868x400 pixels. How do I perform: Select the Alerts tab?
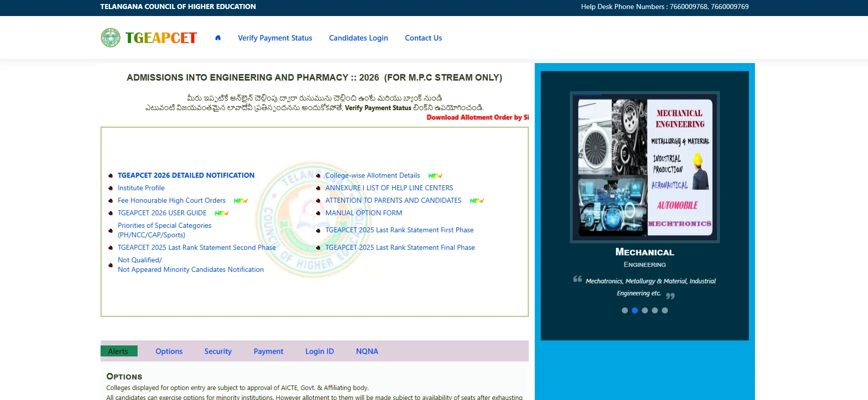point(119,351)
